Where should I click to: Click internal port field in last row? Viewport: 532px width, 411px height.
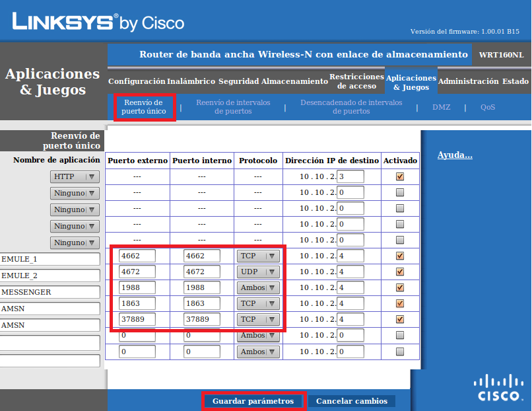(x=202, y=352)
